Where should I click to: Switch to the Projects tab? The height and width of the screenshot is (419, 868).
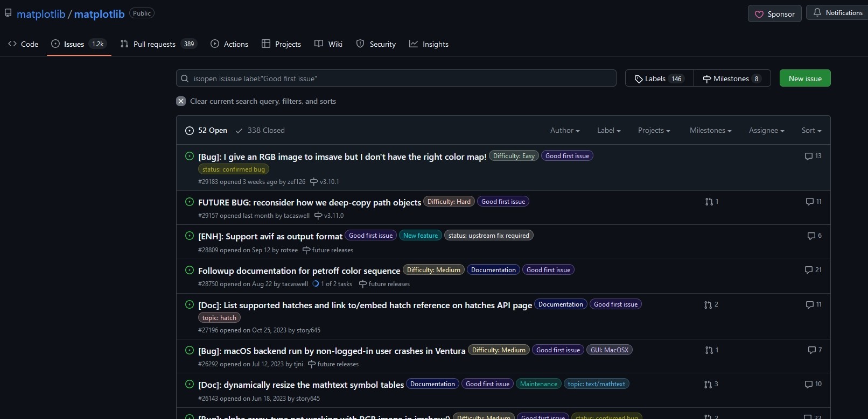(281, 44)
